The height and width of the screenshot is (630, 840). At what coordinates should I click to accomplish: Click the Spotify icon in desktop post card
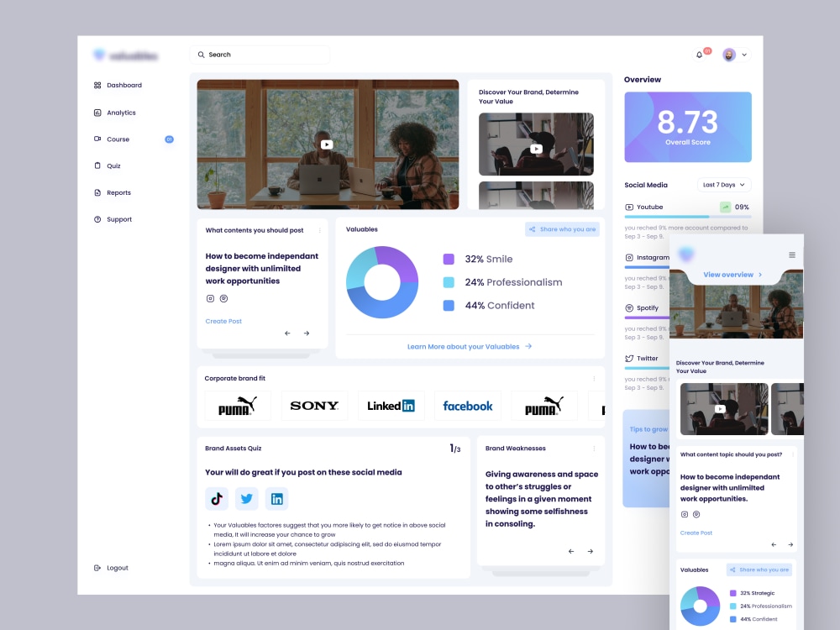[x=224, y=298]
